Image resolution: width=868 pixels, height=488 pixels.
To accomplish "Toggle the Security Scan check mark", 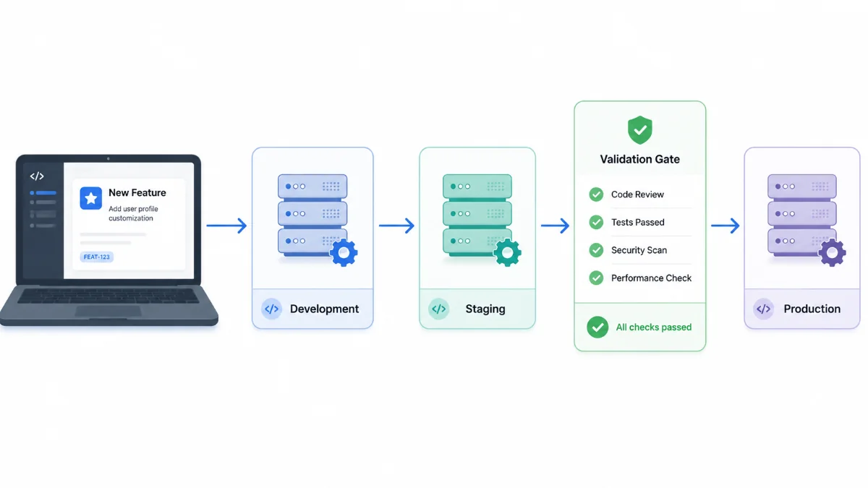I will (x=596, y=250).
